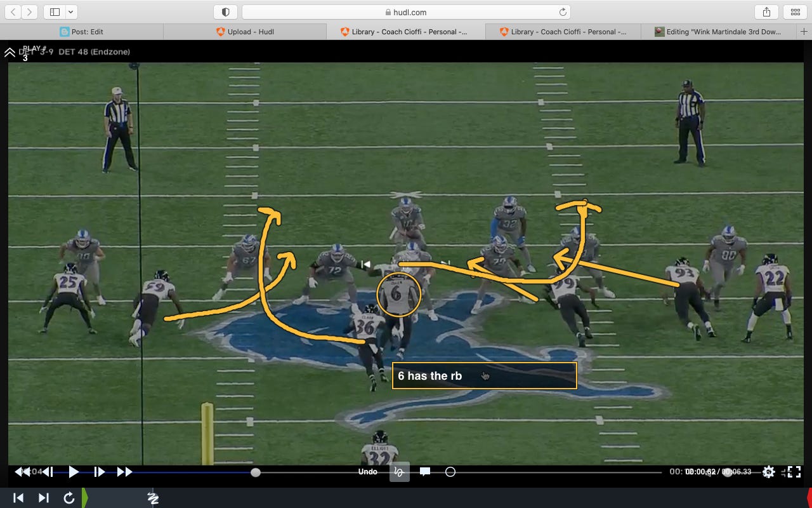Replay the current clip

tap(69, 498)
